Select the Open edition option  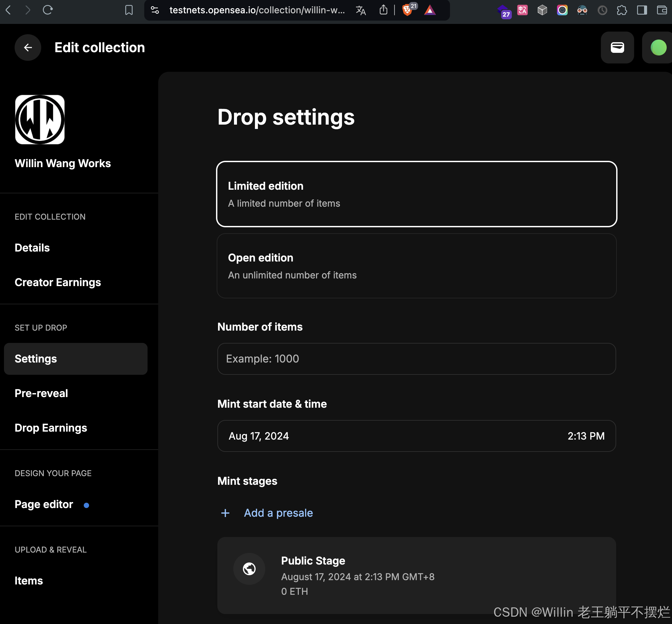tap(416, 266)
